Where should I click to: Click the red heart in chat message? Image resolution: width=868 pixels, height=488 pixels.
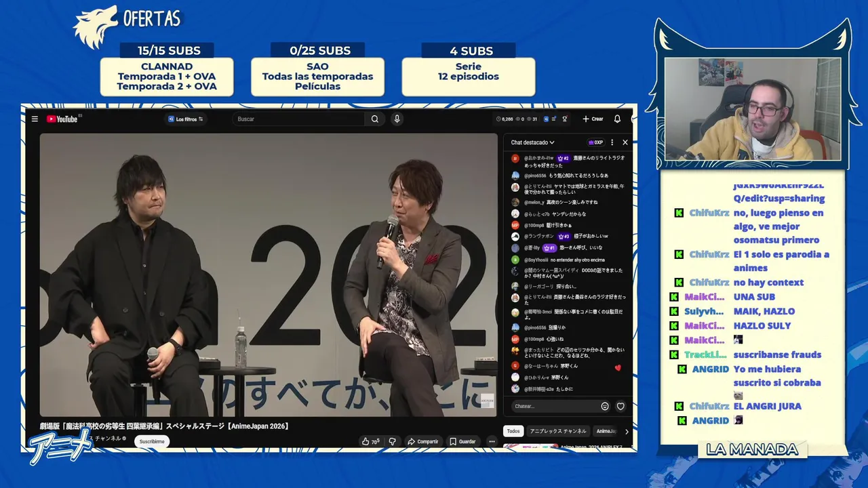(x=618, y=367)
